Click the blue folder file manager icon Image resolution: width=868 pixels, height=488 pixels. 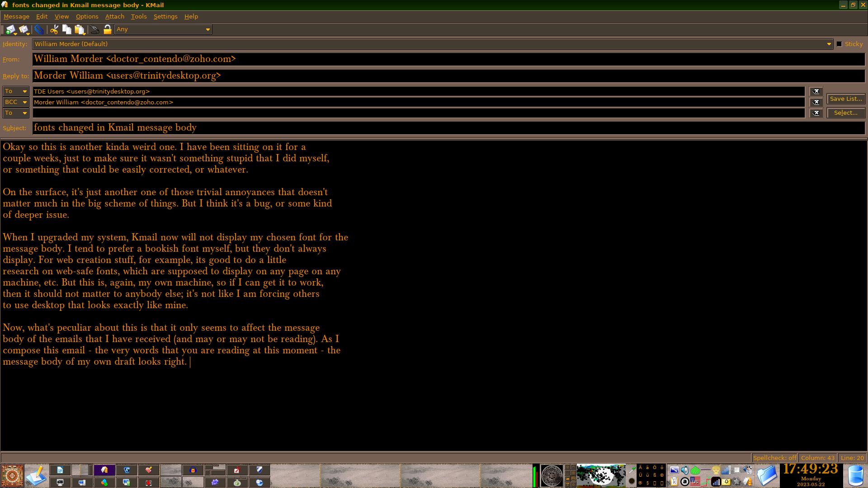click(x=767, y=475)
